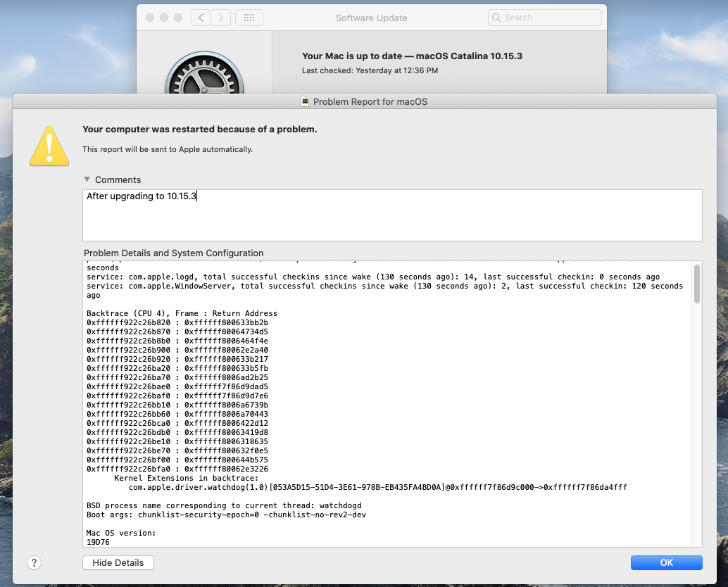Click 'This report will be sent to Apple automatically.' text

168,149
